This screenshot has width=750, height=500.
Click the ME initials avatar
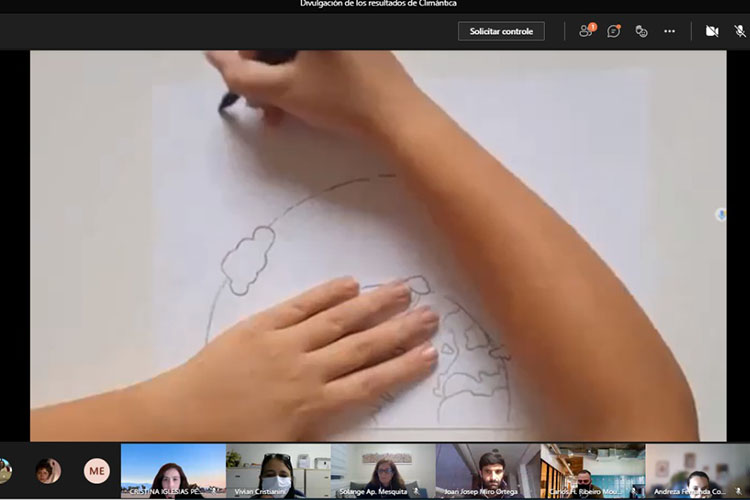pyautogui.click(x=97, y=471)
